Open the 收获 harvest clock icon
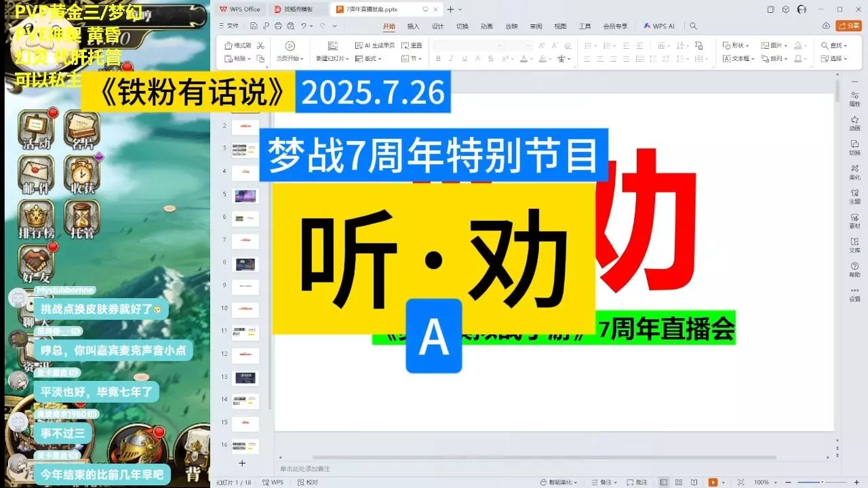Screen dimensions: 868x488 (x=82, y=174)
